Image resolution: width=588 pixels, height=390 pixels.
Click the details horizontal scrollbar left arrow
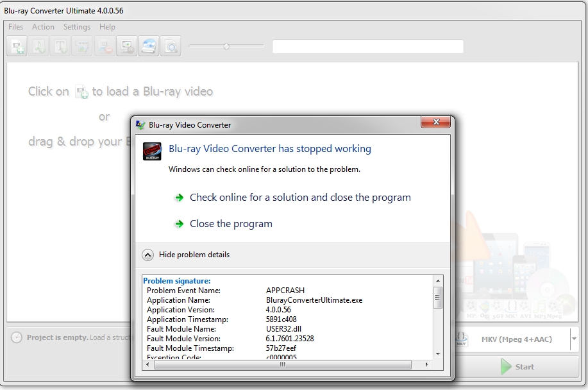tap(147, 364)
